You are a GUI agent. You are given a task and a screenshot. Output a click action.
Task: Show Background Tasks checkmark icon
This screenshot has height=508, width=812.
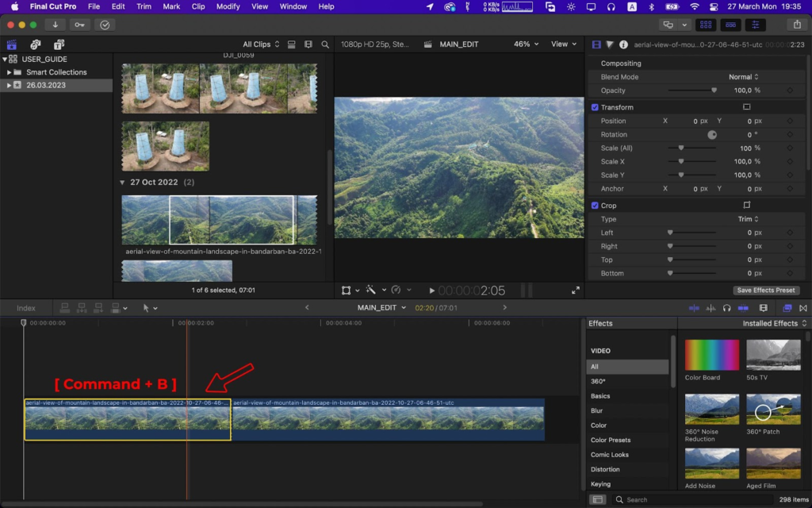pos(105,25)
